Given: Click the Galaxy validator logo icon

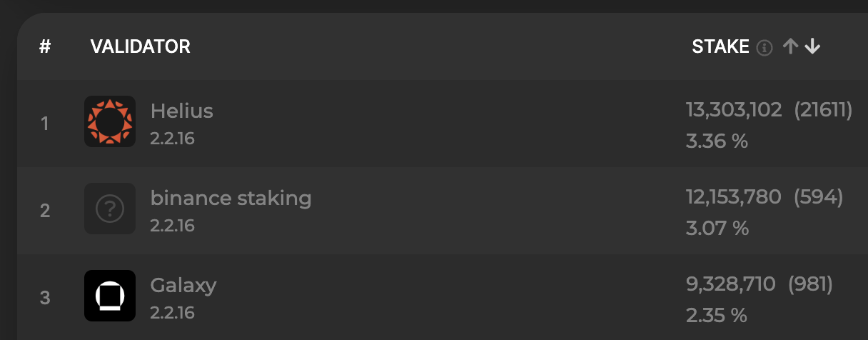Looking at the screenshot, I should tap(110, 296).
